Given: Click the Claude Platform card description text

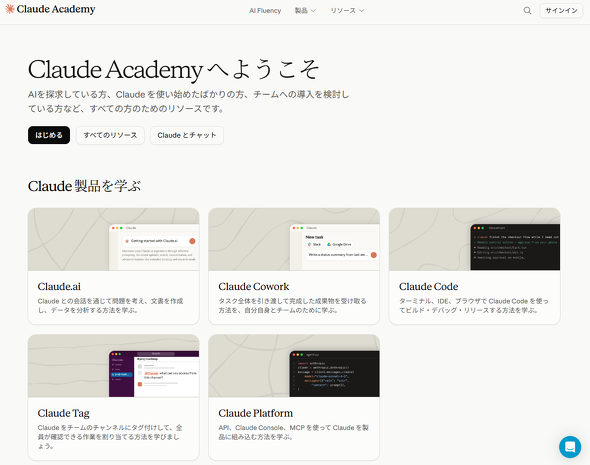Looking at the screenshot, I should [x=293, y=432].
